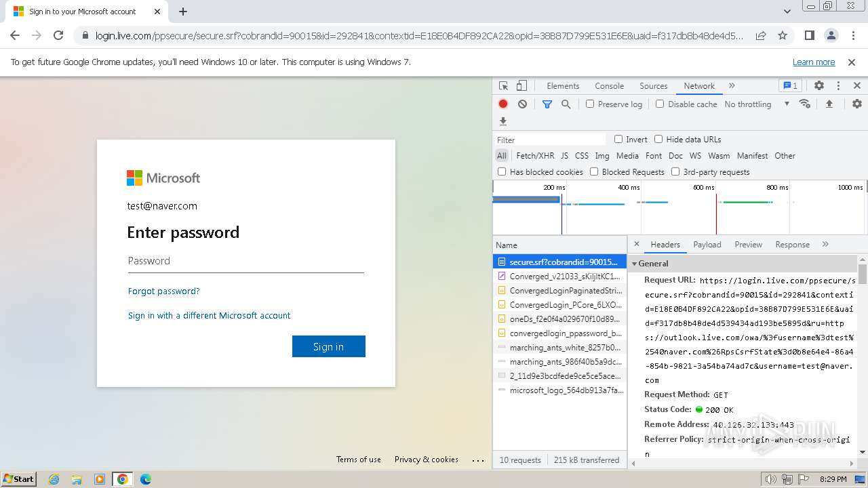
Task: Open Network panel settings gear
Action: (857, 104)
